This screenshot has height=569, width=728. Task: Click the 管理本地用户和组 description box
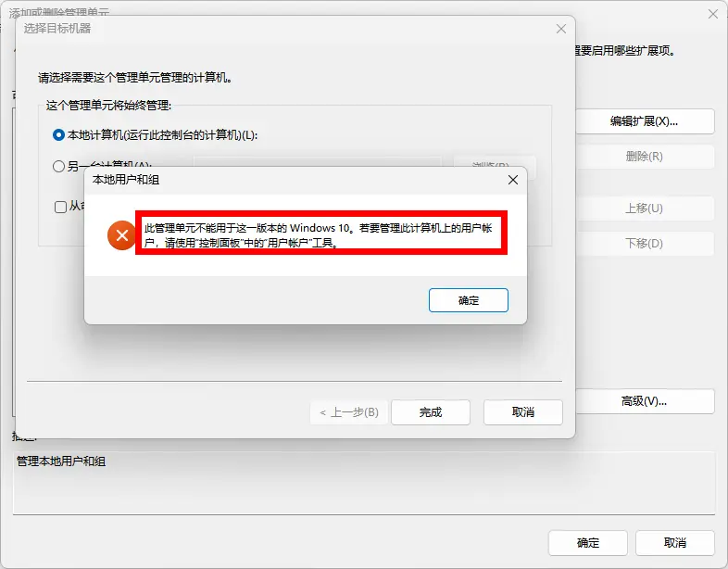(x=364, y=483)
